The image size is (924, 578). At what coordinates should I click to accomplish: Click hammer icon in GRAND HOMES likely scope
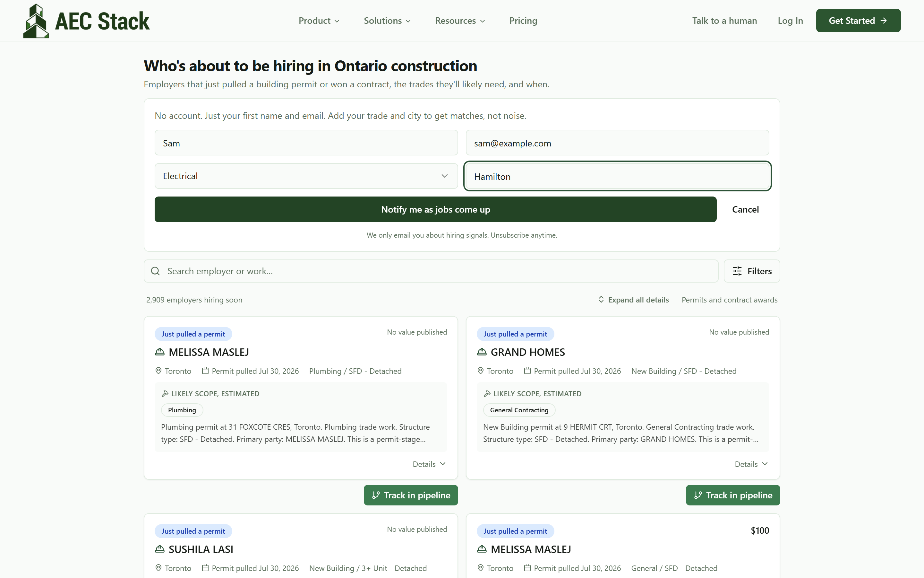[x=487, y=393]
